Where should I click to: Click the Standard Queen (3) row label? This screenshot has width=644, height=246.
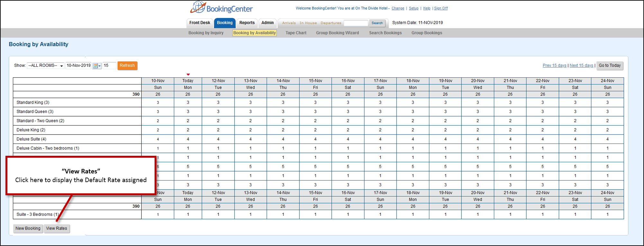coord(35,111)
